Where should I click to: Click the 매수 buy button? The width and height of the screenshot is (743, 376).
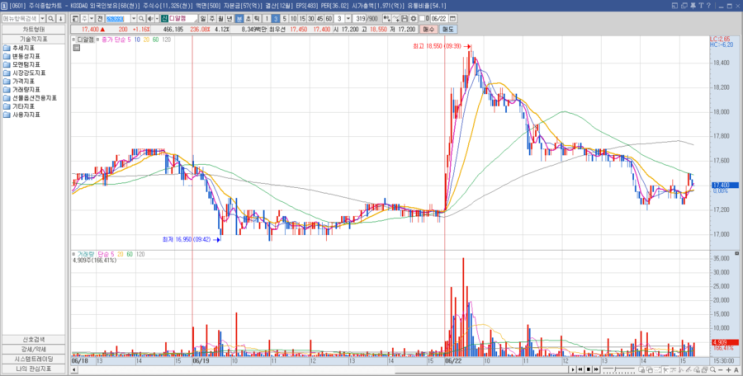[428, 29]
